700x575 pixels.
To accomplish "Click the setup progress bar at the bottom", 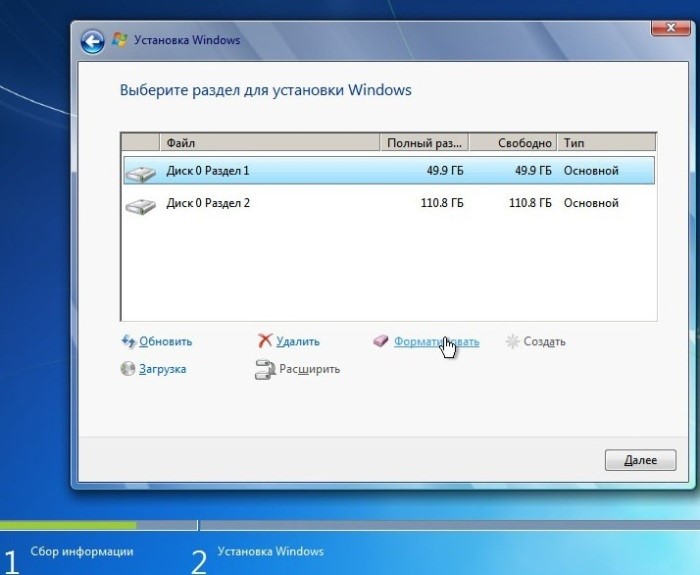I will 350,525.
